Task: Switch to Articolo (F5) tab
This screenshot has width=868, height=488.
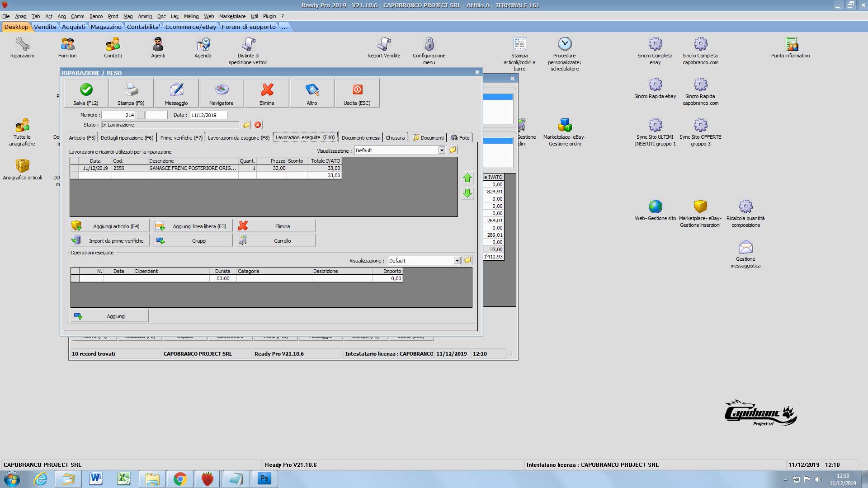Action: tap(82, 137)
